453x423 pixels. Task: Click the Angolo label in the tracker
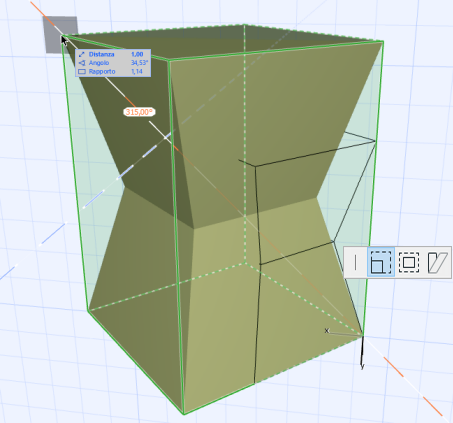click(99, 63)
